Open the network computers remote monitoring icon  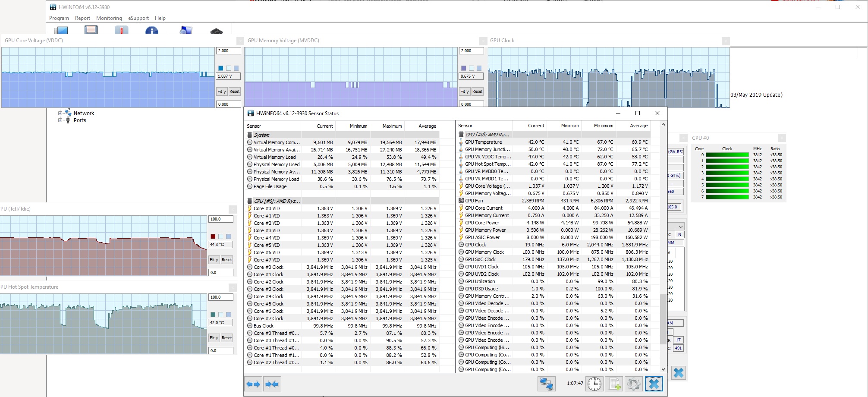click(546, 384)
